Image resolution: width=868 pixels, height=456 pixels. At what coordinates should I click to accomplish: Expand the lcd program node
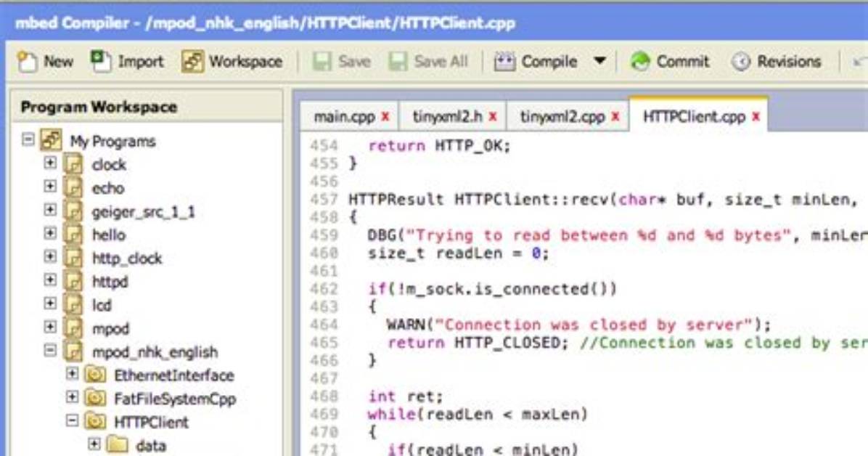click(50, 303)
